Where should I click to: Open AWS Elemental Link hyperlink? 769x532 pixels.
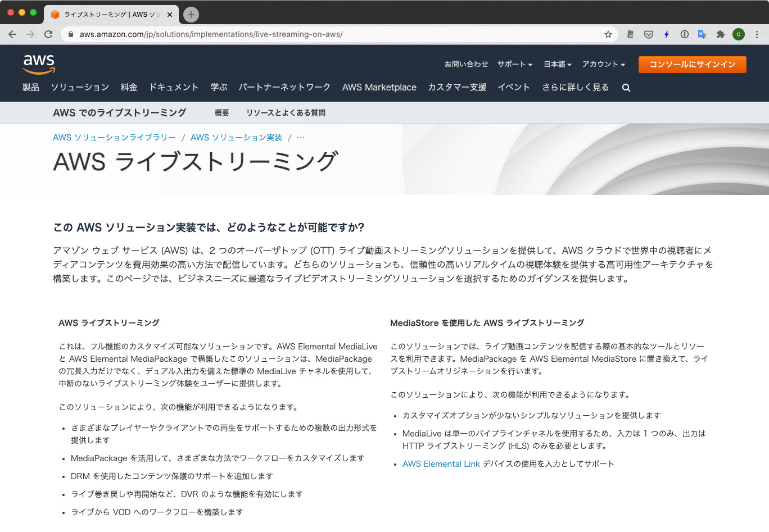[441, 464]
